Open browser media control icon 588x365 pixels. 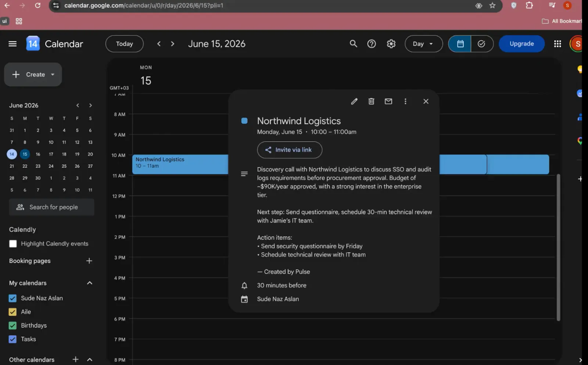point(552,6)
